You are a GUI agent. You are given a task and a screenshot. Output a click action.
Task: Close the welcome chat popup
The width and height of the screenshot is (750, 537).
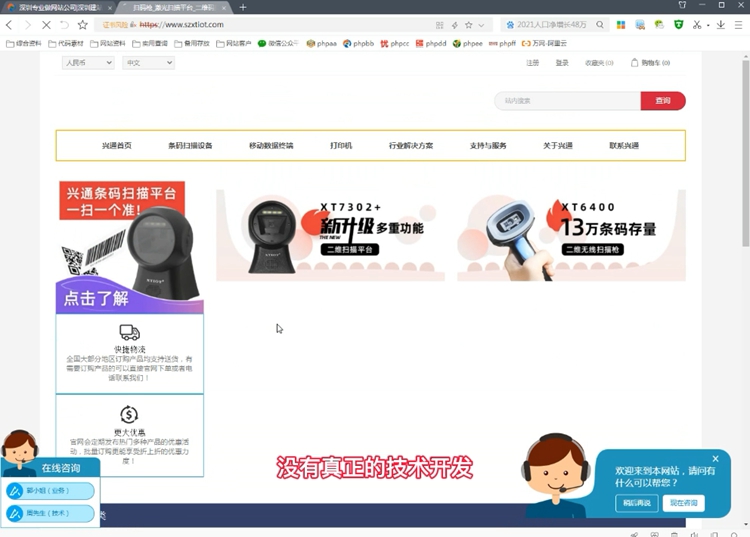point(715,459)
